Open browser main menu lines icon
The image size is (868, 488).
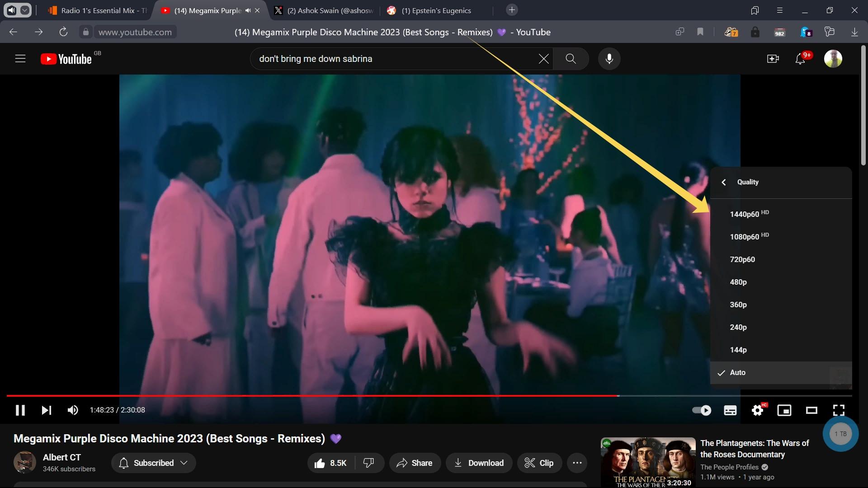(x=779, y=10)
